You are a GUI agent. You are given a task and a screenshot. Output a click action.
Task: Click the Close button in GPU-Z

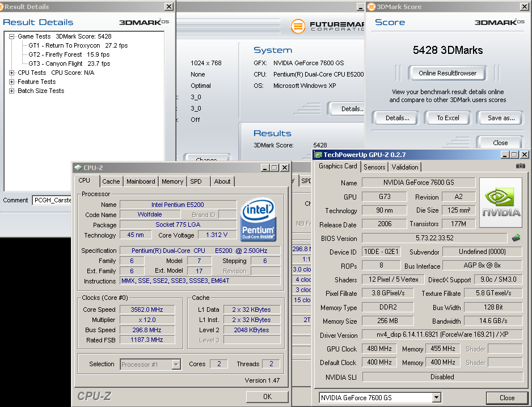[507, 397]
